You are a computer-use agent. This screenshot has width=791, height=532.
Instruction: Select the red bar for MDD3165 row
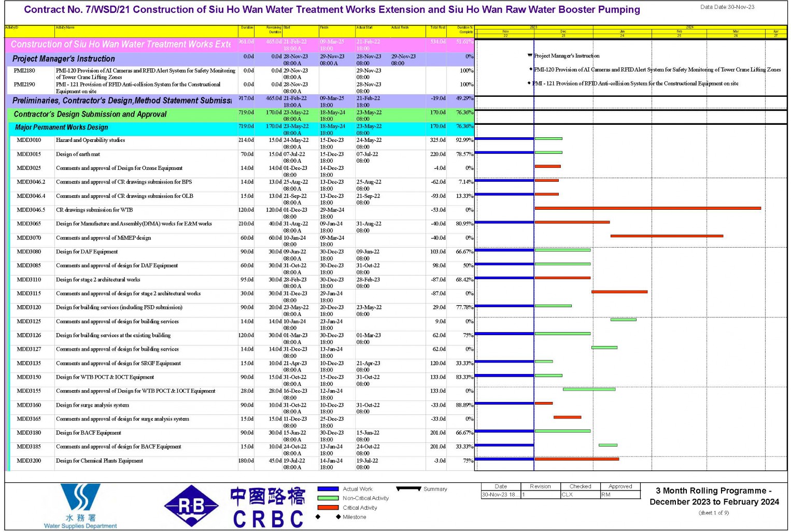(567, 417)
